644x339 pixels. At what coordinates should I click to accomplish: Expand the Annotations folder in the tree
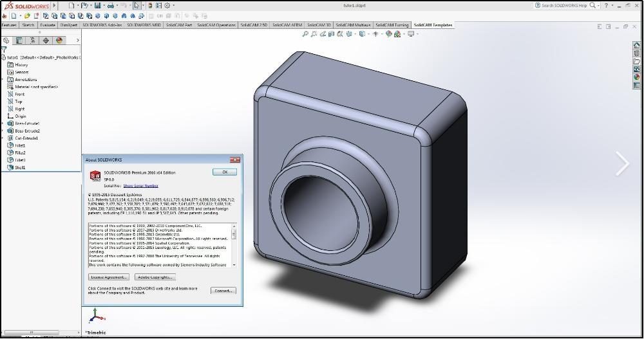coord(3,80)
